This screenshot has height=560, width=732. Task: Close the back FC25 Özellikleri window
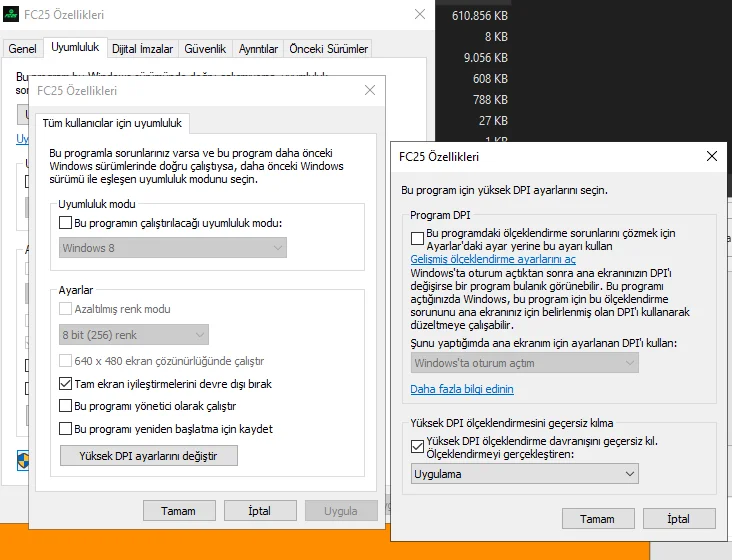pos(420,14)
